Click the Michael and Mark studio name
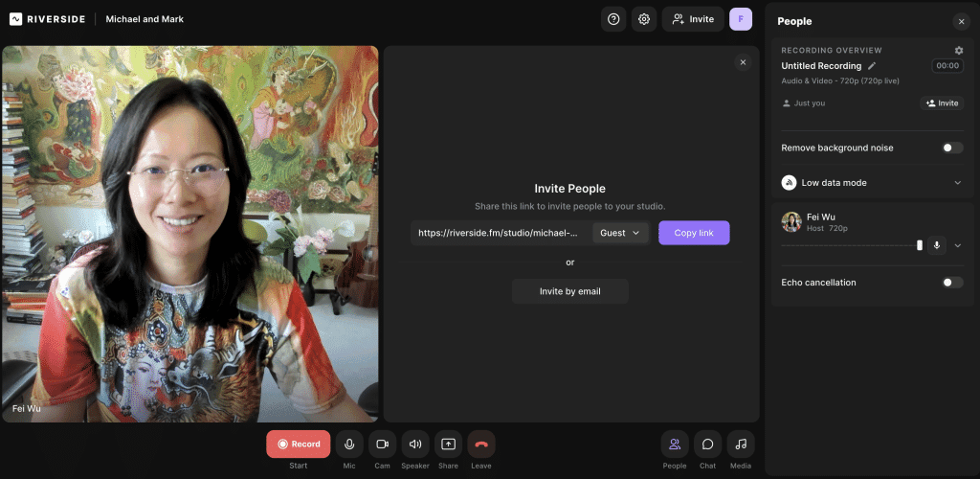Screen dimensions: 980x479 pos(145,19)
